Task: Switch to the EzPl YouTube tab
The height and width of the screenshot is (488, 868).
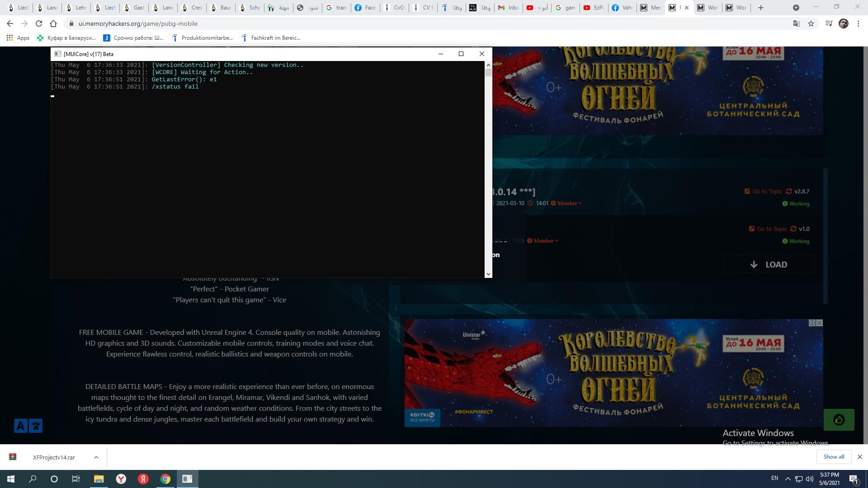Action: 594,8
